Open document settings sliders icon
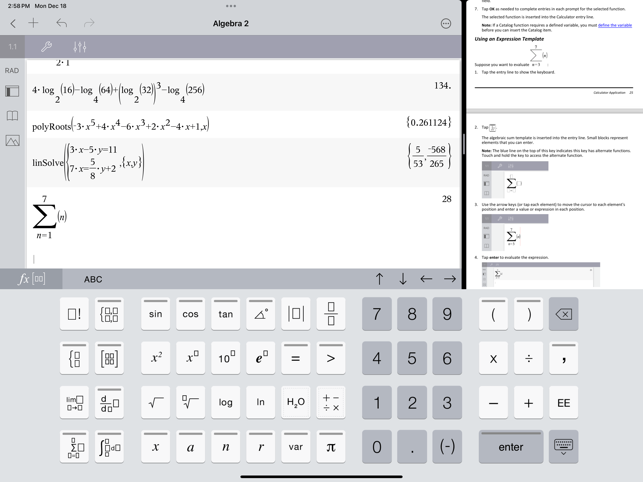The width and height of the screenshot is (643, 482). pos(80,47)
